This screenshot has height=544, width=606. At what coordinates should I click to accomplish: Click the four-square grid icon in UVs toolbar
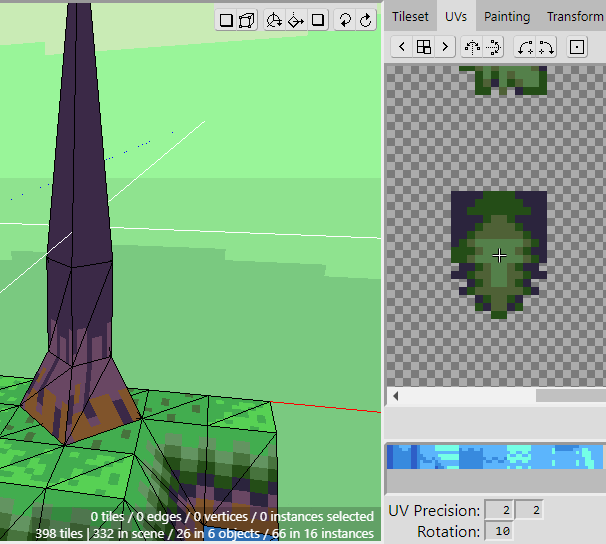(423, 47)
